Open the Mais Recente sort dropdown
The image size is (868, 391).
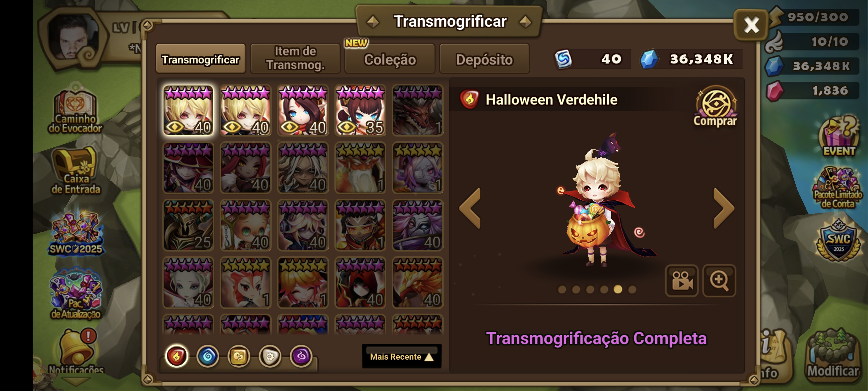[402, 356]
